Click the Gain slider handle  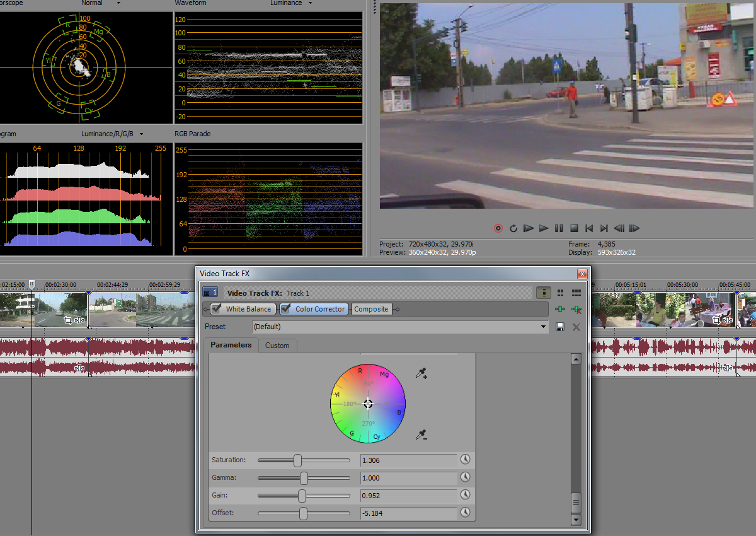(302, 496)
